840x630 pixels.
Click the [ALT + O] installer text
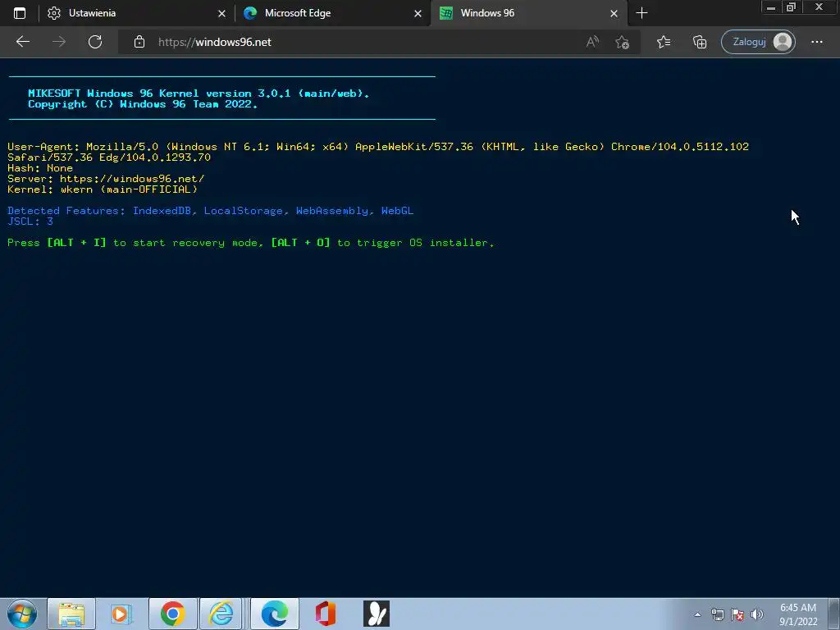coord(300,243)
